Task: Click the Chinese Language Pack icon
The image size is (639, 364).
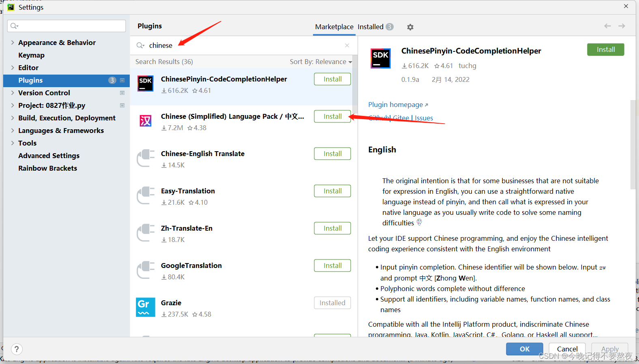Action: (146, 121)
